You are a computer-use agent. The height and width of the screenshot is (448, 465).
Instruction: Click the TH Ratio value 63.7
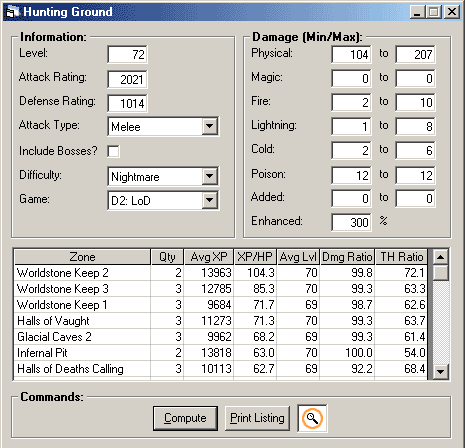[x=415, y=321]
